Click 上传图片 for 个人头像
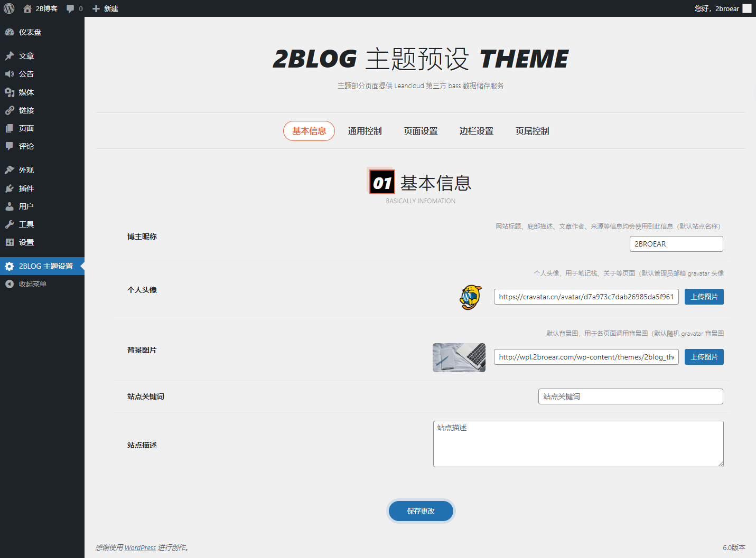 (704, 297)
